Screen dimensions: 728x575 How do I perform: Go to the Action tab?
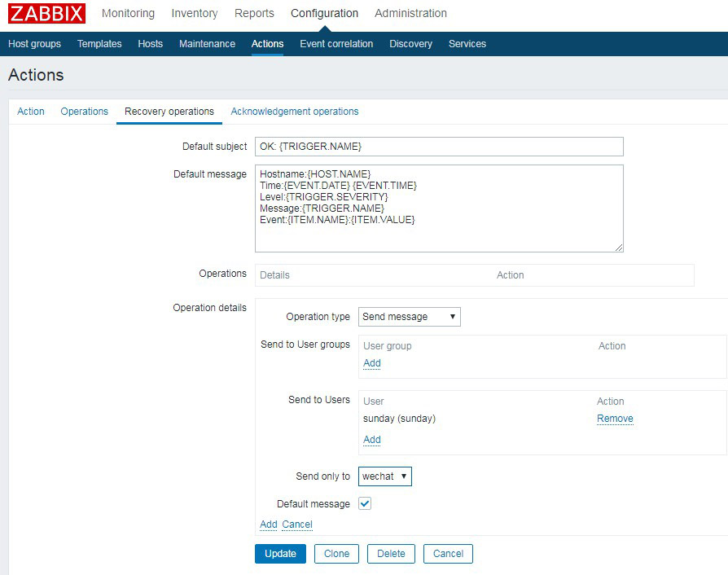pyautogui.click(x=31, y=112)
